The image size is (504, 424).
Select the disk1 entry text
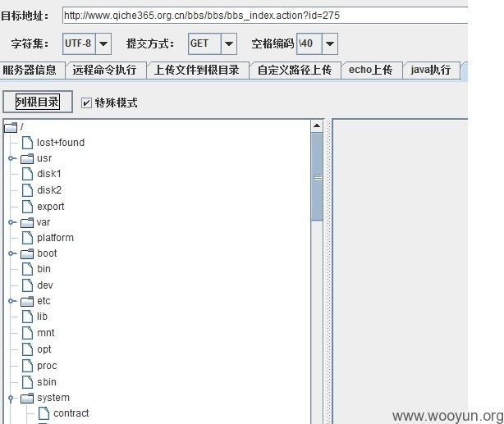[49, 174]
